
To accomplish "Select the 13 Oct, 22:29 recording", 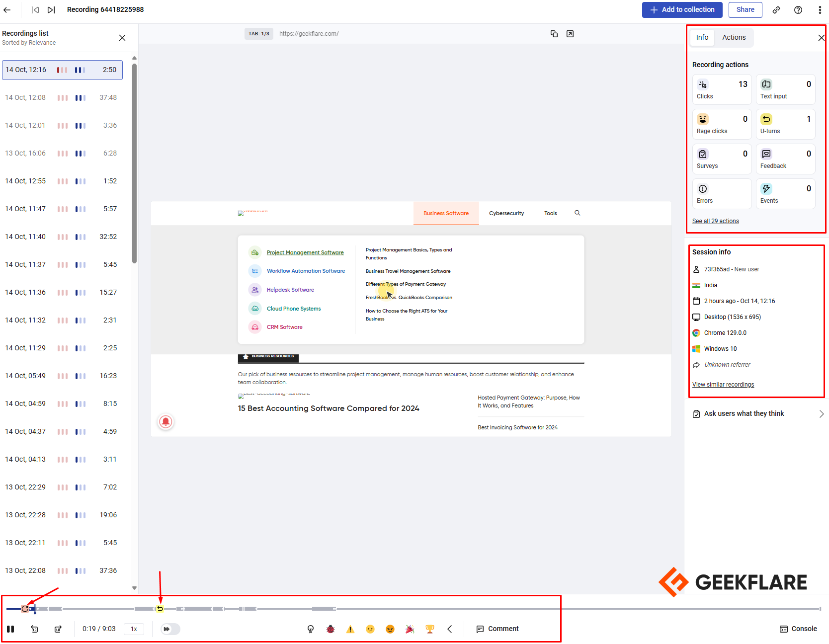I will tap(63, 487).
